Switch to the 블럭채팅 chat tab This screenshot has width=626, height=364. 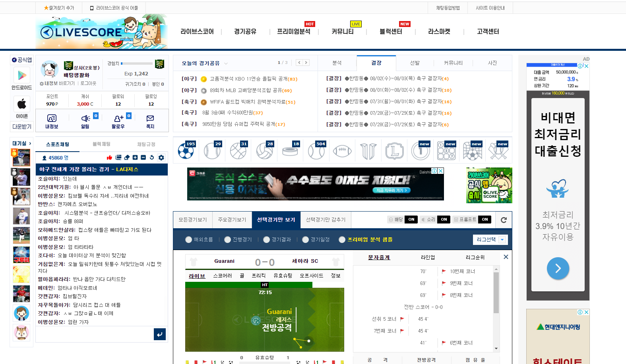point(101,144)
